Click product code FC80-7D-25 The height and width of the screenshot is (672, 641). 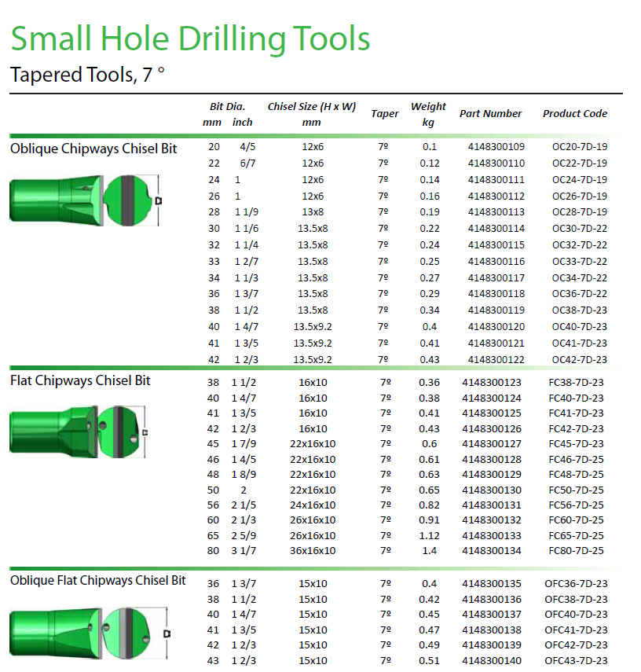tap(576, 551)
